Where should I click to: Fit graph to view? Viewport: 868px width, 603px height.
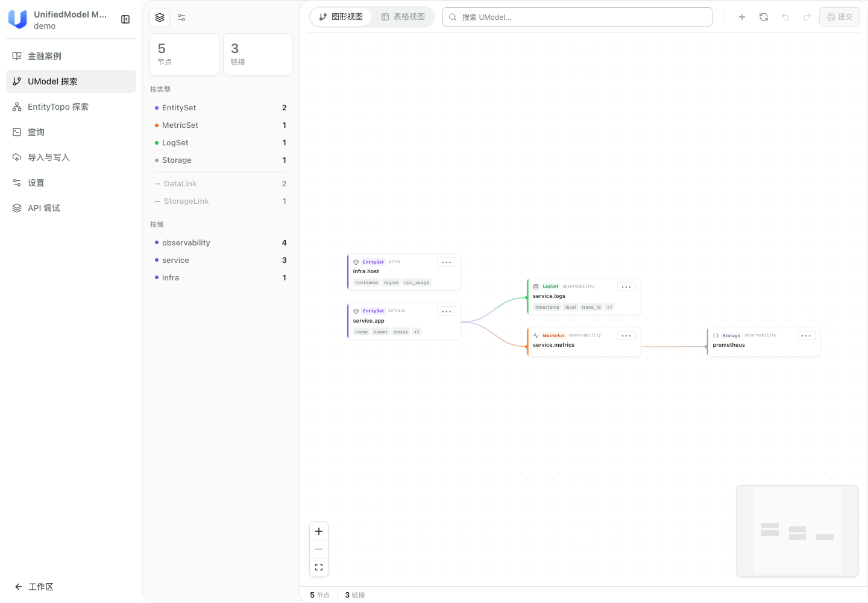pos(319,567)
